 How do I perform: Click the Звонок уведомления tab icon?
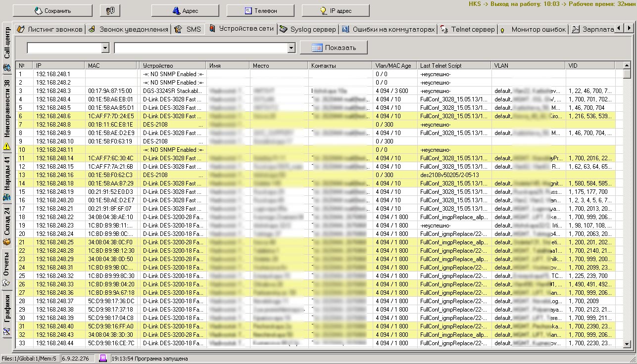(93, 29)
